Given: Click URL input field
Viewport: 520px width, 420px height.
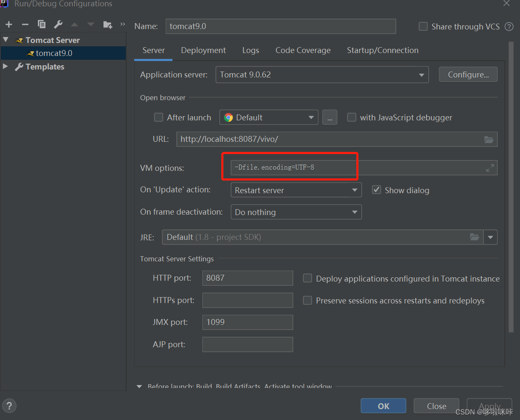Looking at the screenshot, I should (337, 139).
